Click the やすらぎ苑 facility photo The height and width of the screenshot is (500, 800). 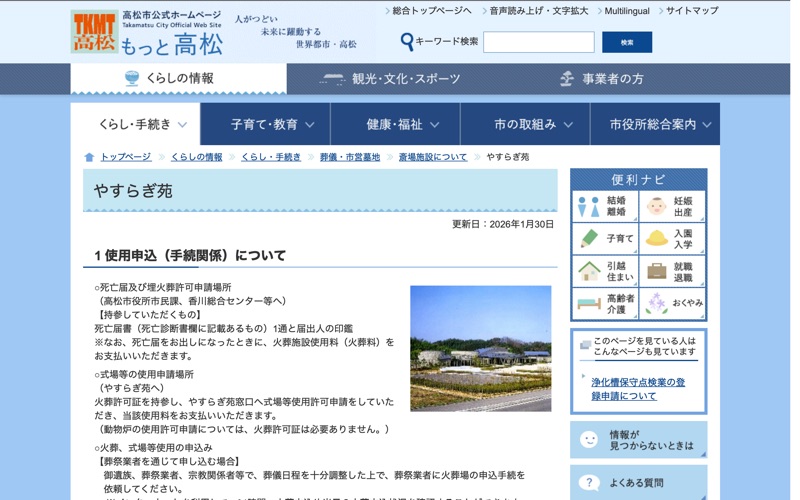click(481, 348)
